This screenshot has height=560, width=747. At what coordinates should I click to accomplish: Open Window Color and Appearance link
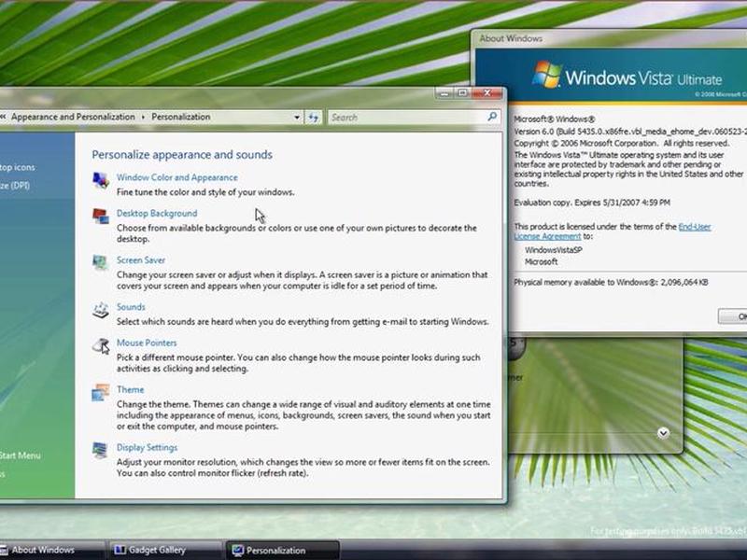(x=176, y=177)
